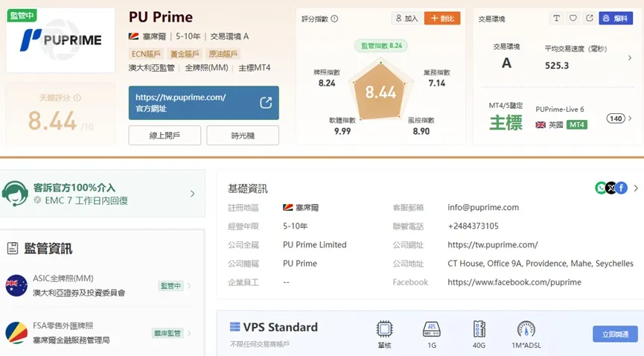Click the 監管指數 8.24 green badge
The height and width of the screenshot is (356, 644).
pyautogui.click(x=380, y=45)
